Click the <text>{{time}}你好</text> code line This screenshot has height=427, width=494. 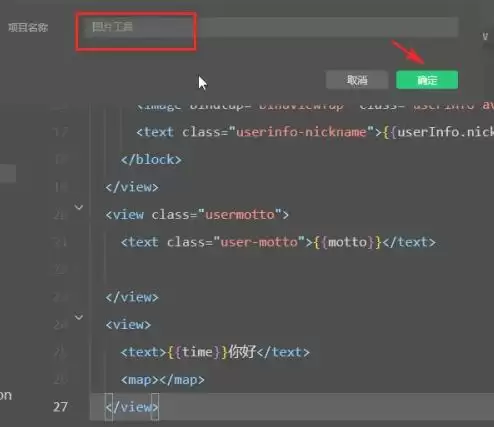[215, 352]
